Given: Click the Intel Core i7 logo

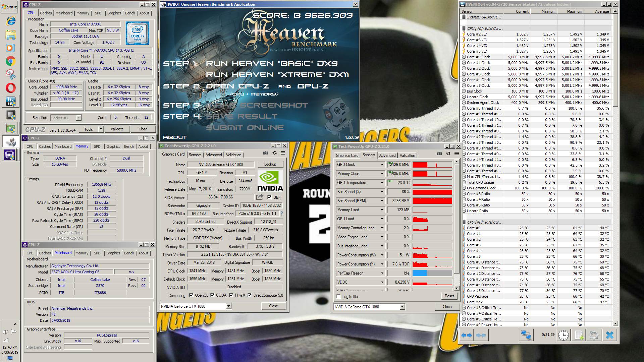Looking at the screenshot, I should coord(137,33).
